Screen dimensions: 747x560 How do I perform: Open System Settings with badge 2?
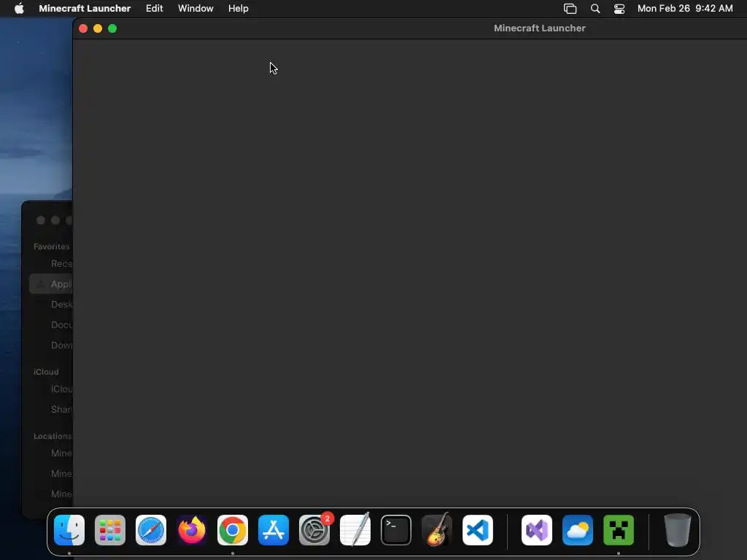pyautogui.click(x=314, y=530)
